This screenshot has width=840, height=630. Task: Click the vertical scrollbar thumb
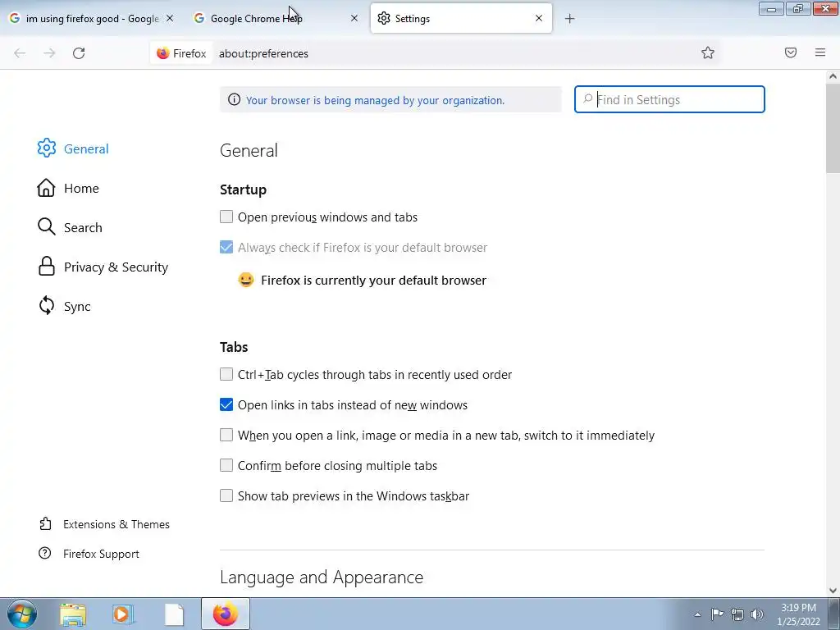pos(833,129)
